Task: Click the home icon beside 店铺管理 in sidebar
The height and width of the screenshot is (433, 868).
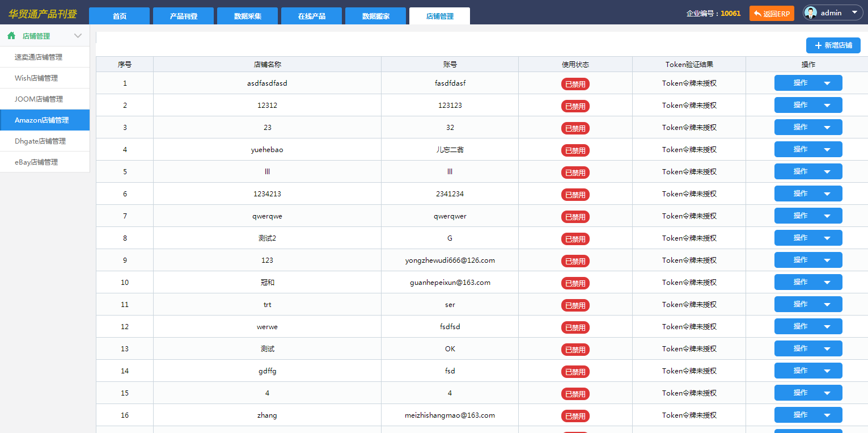Action: pos(11,36)
